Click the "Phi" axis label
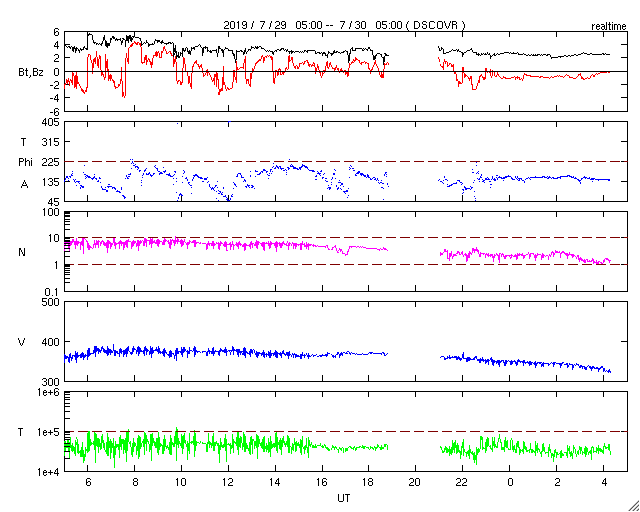The height and width of the screenshot is (512, 640). pyautogui.click(x=25, y=163)
